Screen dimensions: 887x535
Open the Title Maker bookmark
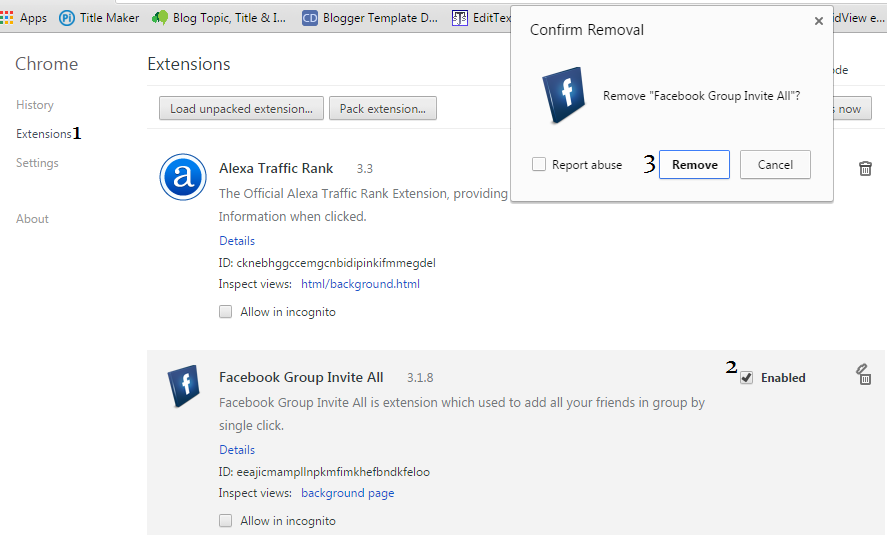click(x=99, y=18)
